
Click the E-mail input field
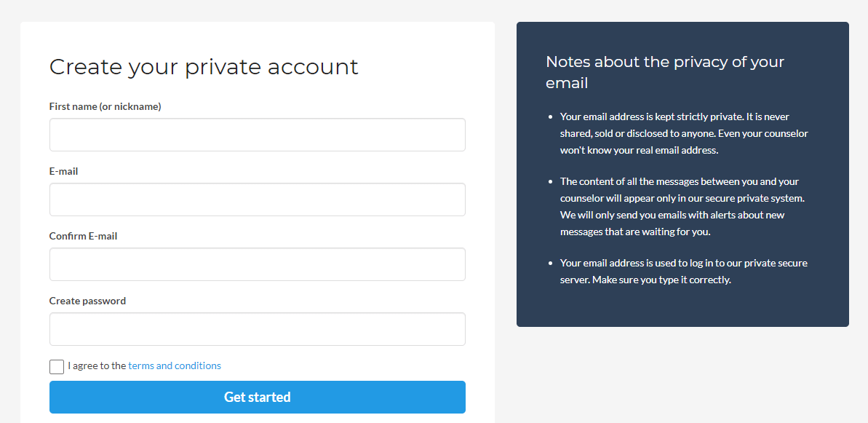pos(257,199)
